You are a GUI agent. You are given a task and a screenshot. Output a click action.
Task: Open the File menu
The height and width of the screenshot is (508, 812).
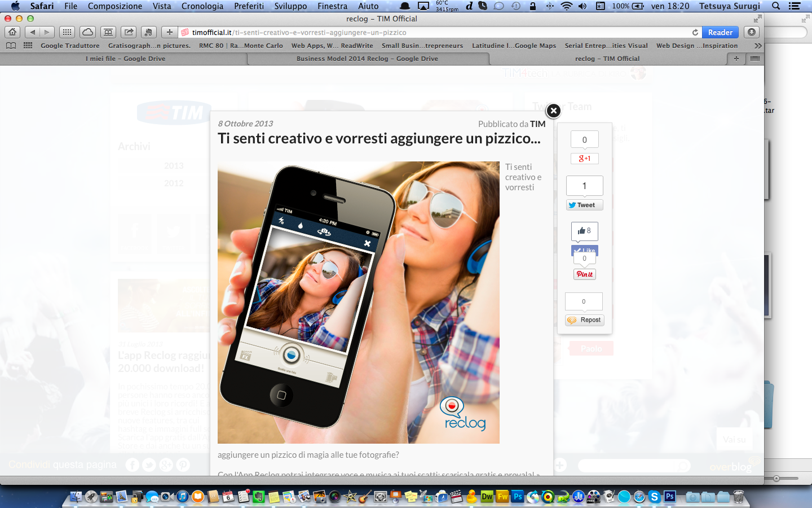71,6
